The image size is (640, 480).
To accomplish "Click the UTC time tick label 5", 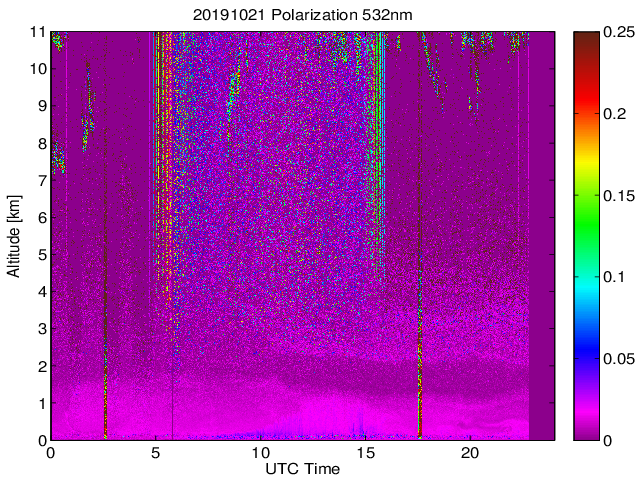I will pos(156,453).
